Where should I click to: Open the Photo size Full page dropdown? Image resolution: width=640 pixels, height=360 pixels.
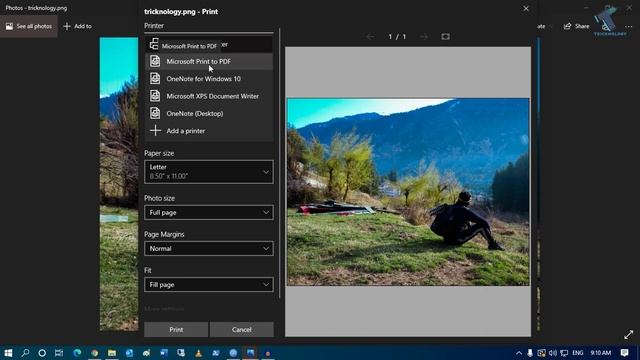point(209,213)
